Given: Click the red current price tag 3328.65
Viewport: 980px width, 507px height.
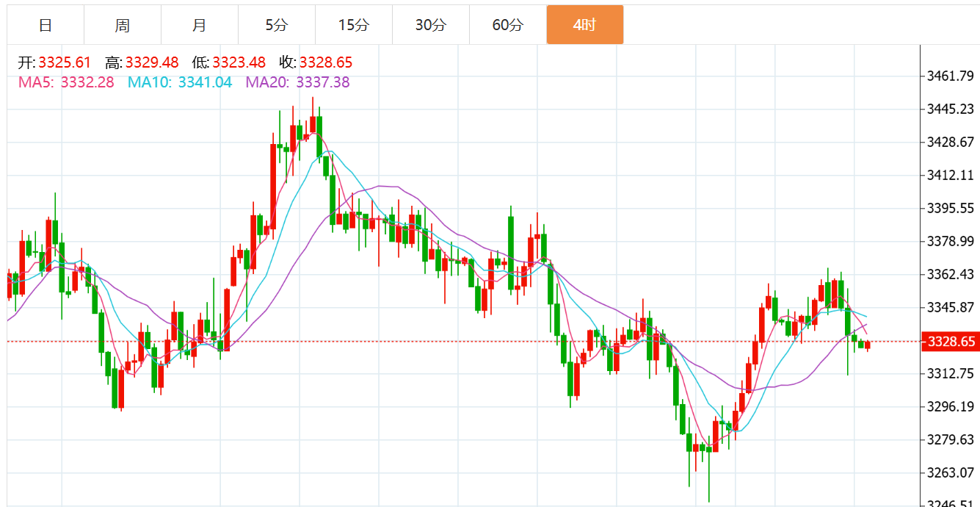Looking at the screenshot, I should [x=951, y=342].
